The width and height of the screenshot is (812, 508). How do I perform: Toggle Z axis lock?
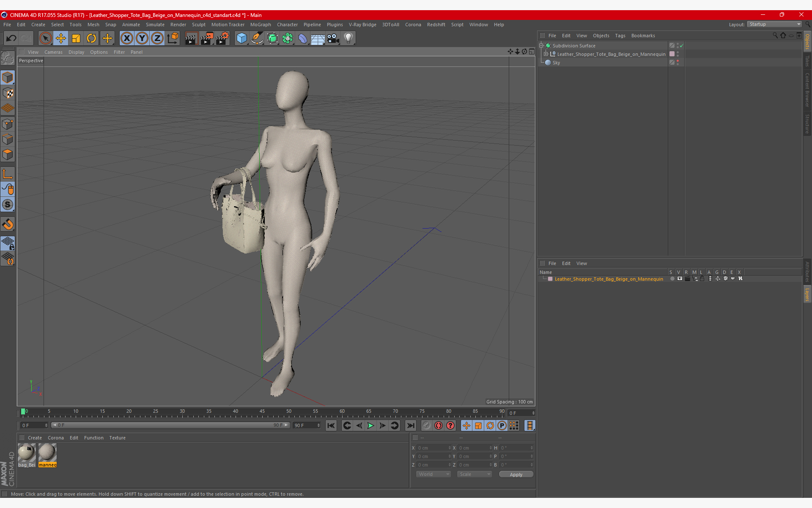[x=157, y=39]
